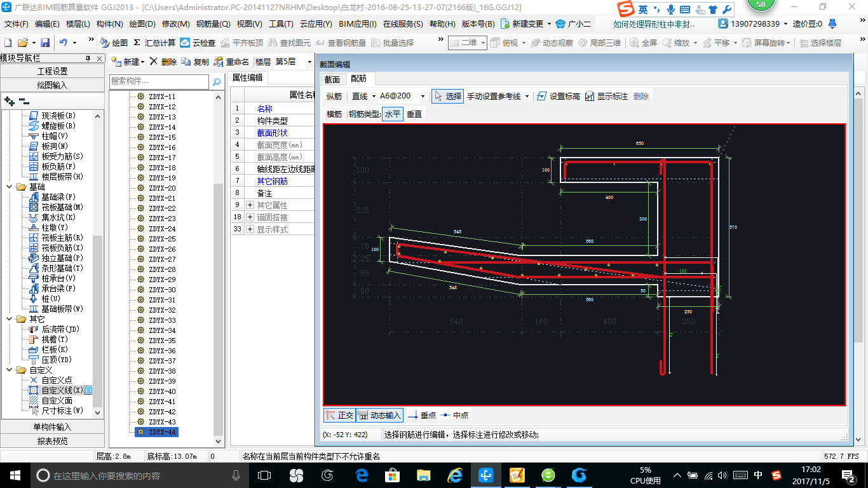Screen dimensions: 868x488
Task: Open the A6@200 rebar spec dropdown
Action: 423,96
